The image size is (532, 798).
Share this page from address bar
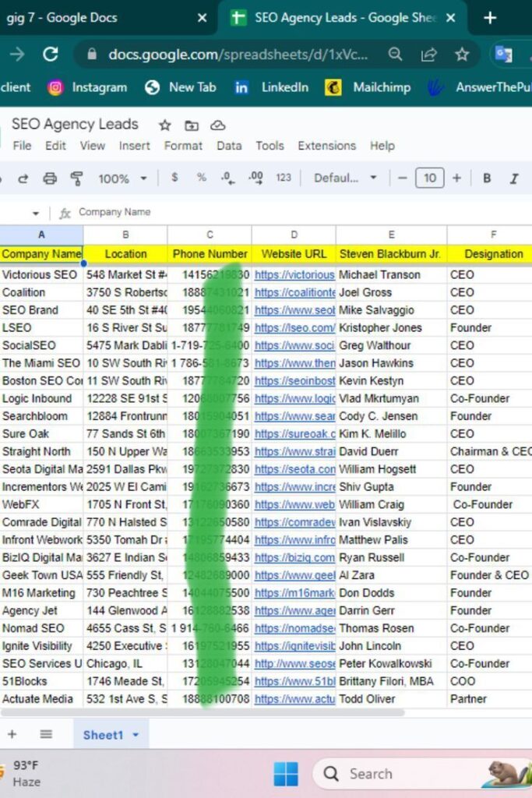428,54
